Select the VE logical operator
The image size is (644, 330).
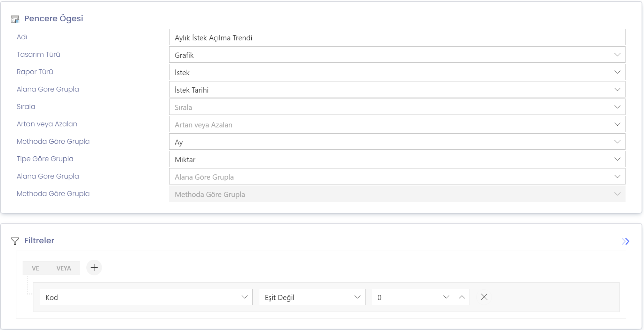pyautogui.click(x=36, y=268)
